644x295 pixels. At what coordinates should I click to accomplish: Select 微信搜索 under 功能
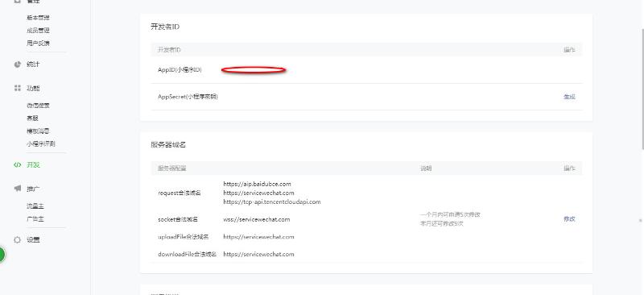38,106
